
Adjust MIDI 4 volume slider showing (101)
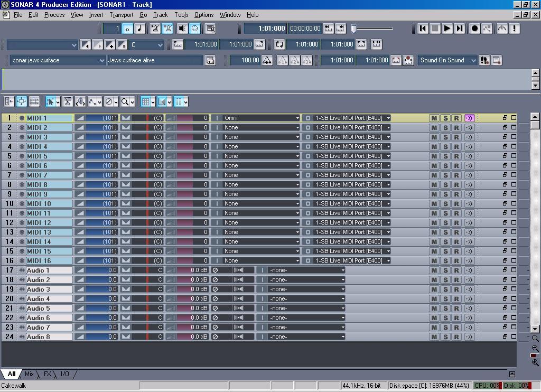tap(102, 146)
